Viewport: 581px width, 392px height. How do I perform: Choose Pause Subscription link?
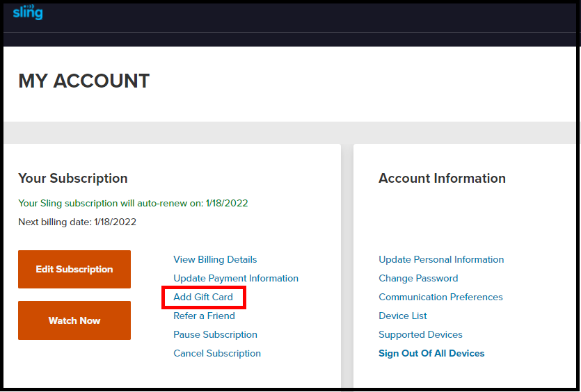tap(215, 334)
